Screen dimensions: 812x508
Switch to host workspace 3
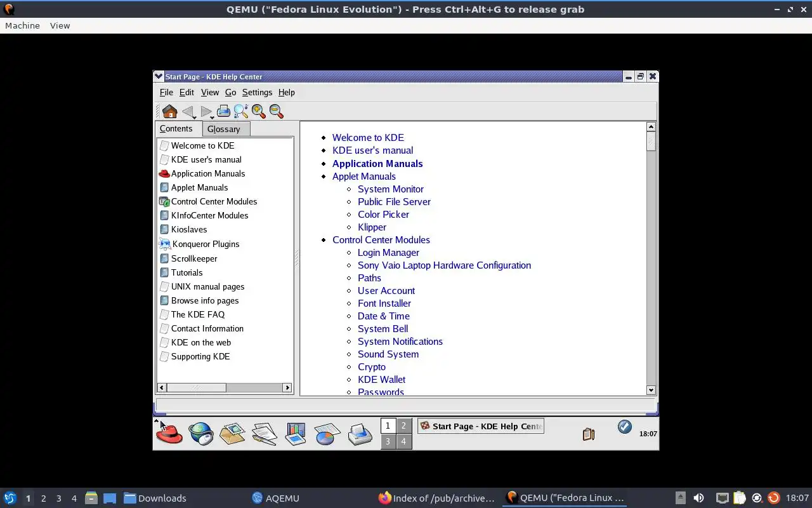pos(59,498)
